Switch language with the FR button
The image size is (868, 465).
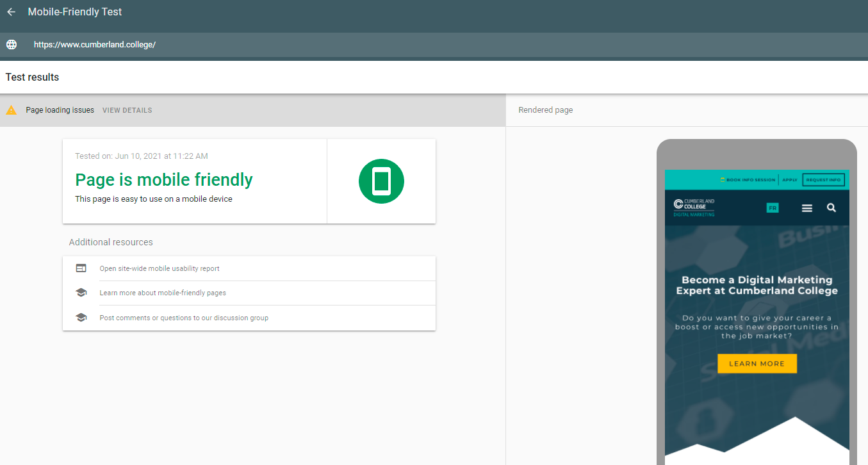(x=773, y=208)
